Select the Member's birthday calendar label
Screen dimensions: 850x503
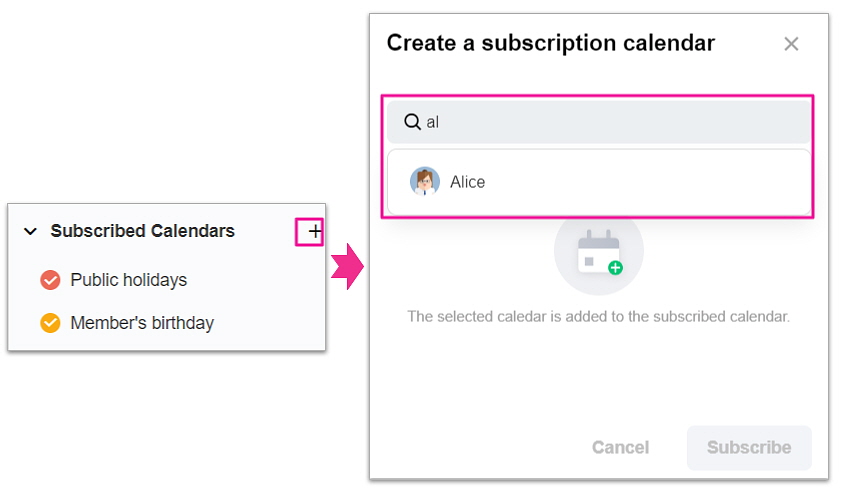click(x=141, y=323)
